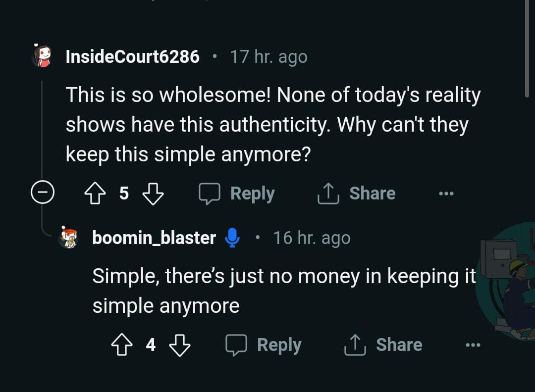Click the blue microphone flair icon
The width and height of the screenshot is (535, 392).
232,238
